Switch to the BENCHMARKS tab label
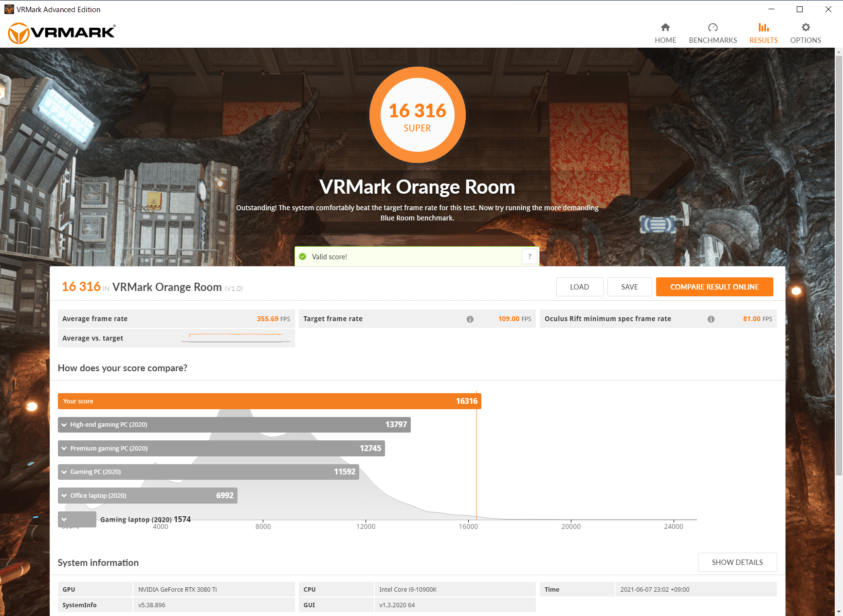 point(713,40)
